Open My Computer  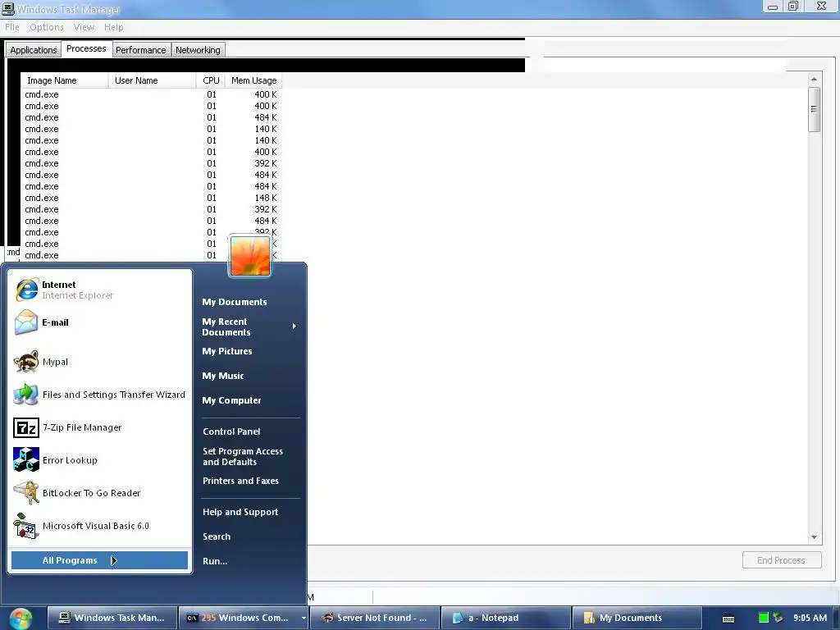click(231, 400)
